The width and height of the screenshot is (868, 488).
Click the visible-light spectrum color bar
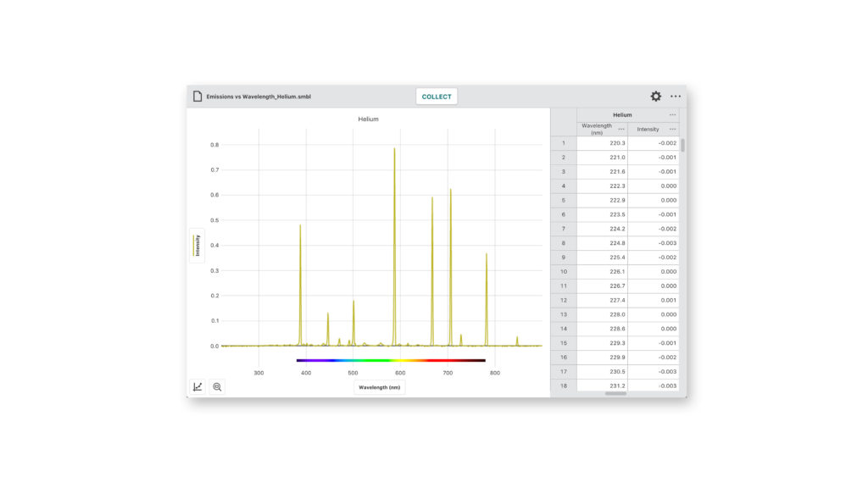[390, 361]
